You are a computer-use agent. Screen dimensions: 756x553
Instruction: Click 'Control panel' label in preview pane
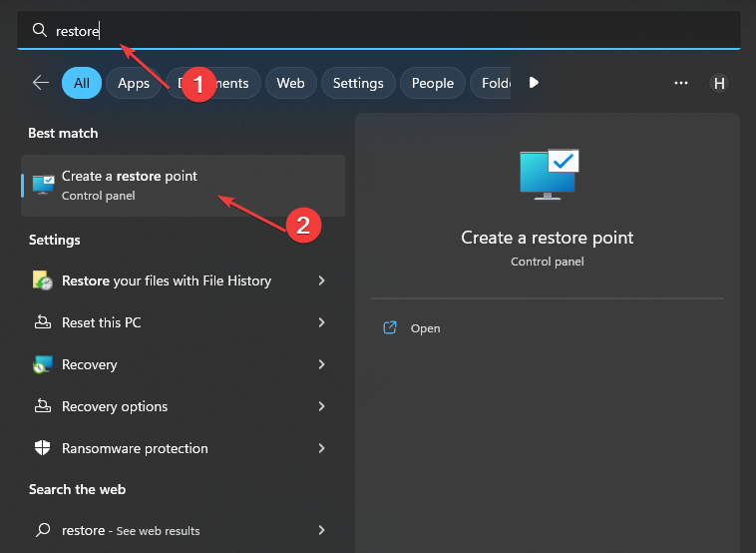point(548,262)
